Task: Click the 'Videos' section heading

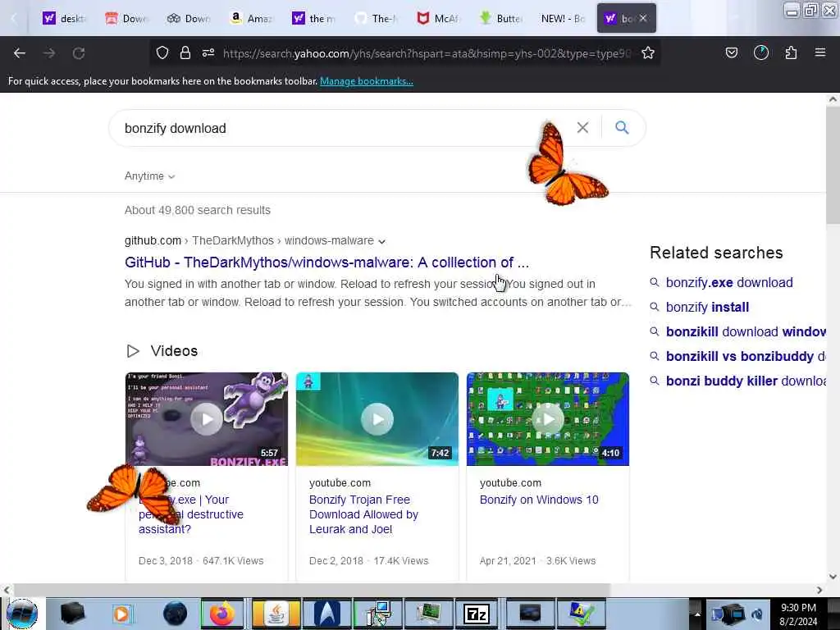Action: 174,351
